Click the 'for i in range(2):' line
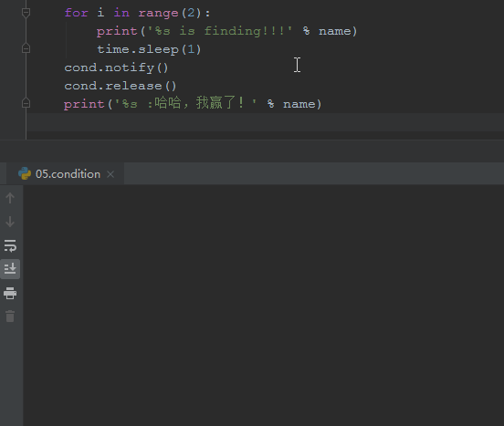 138,13
